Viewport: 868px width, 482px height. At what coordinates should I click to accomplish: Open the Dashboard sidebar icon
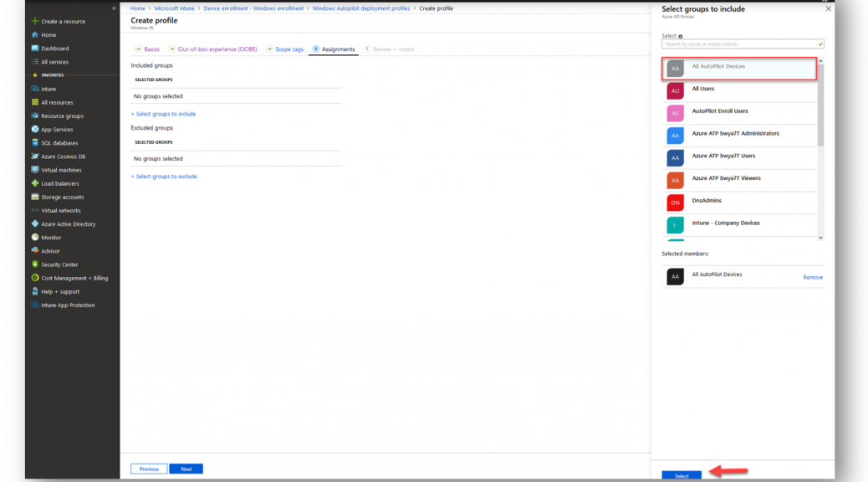click(x=35, y=49)
